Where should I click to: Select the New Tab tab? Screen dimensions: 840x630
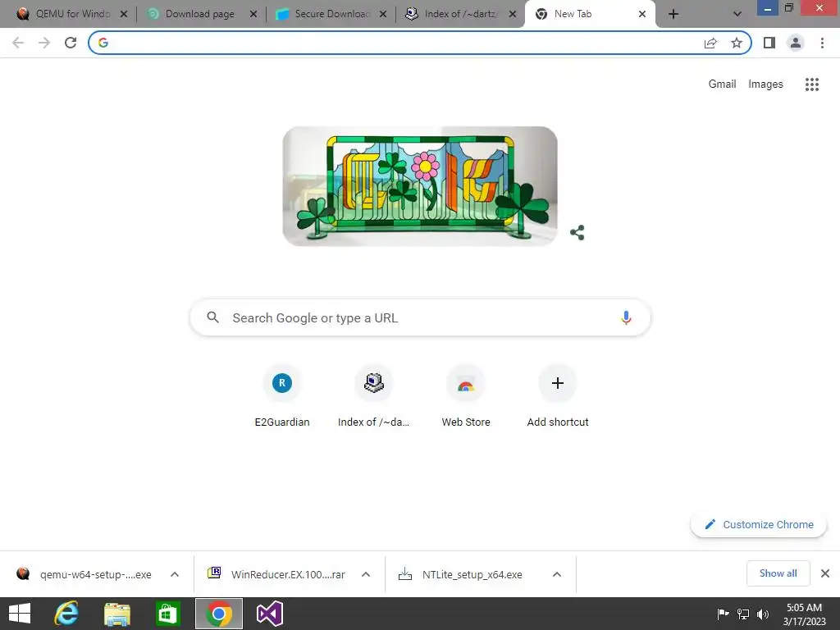[589, 14]
